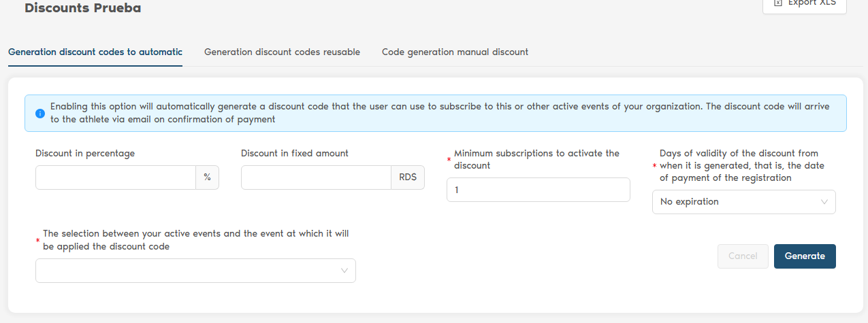Screen dimensions: 868x323
Task: Click the Export XLS button
Action: pyautogui.click(x=805, y=4)
